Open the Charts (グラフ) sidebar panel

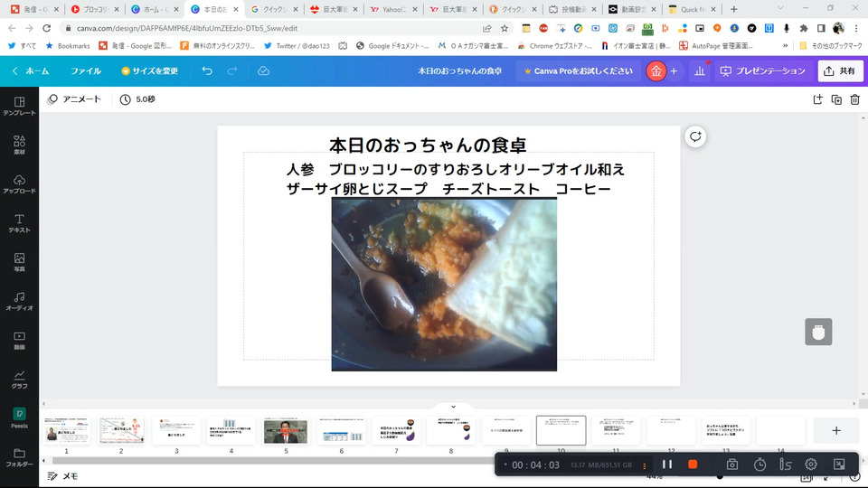coord(19,379)
